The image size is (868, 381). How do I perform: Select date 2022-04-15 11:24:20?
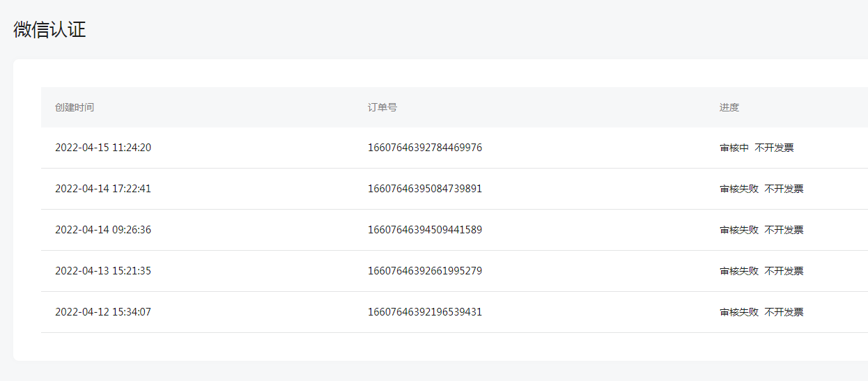coord(103,148)
